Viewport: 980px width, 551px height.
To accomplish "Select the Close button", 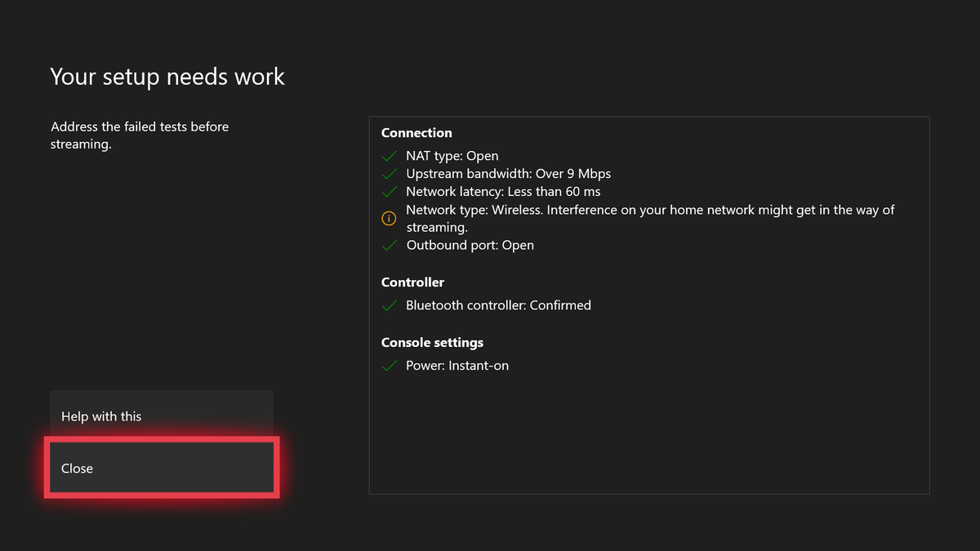I will click(161, 468).
